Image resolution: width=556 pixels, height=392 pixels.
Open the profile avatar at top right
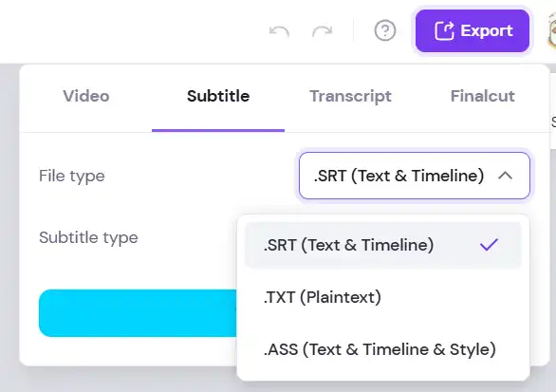coord(552,30)
